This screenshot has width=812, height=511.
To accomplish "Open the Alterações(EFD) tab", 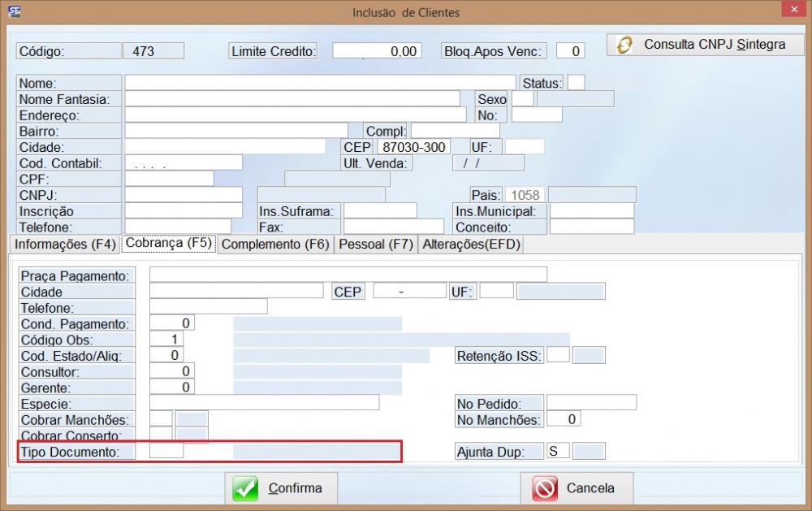I will click(x=470, y=244).
